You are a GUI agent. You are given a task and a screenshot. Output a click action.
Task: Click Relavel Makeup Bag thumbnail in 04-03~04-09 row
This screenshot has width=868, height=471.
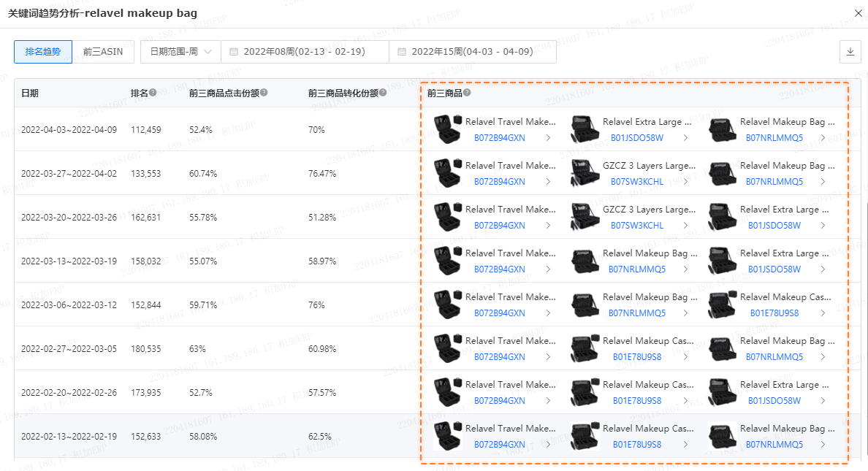(x=722, y=129)
